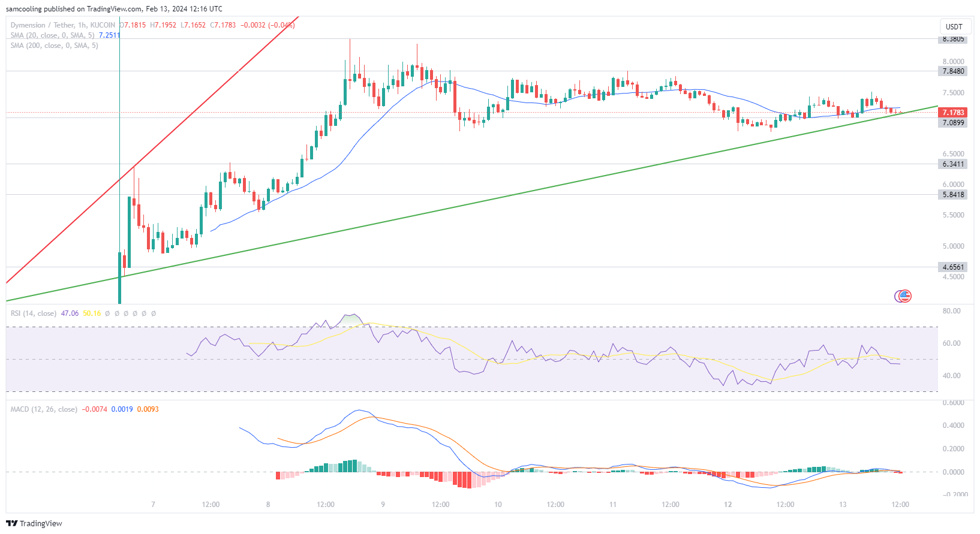Click the 5.8418 horizontal line price label
Viewport: 980px width, 534px height.
click(x=953, y=194)
